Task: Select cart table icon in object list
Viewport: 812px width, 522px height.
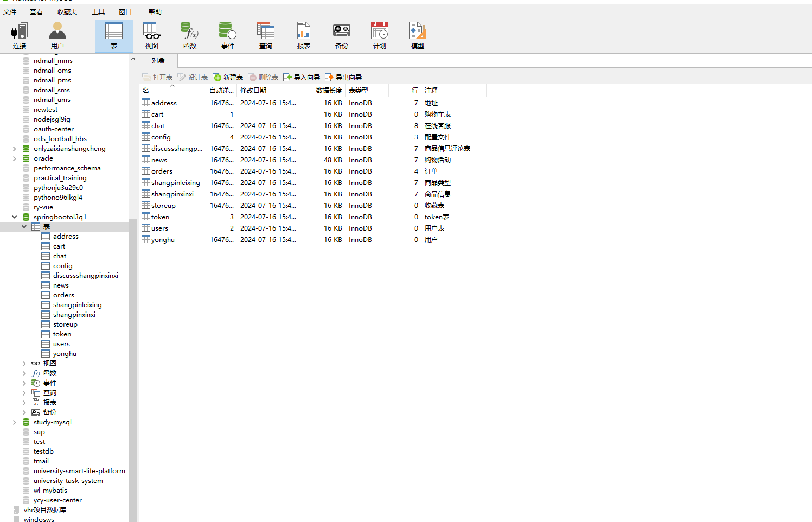Action: pos(146,114)
